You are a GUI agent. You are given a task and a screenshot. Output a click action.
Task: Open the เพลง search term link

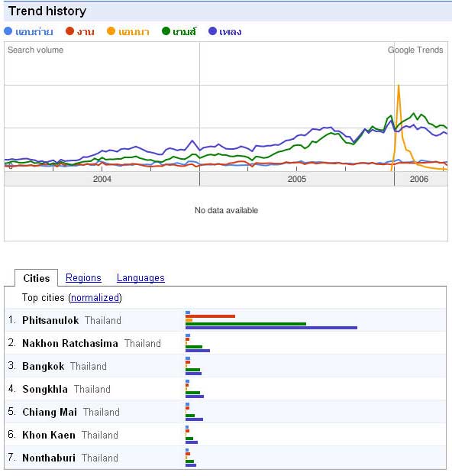click(231, 31)
